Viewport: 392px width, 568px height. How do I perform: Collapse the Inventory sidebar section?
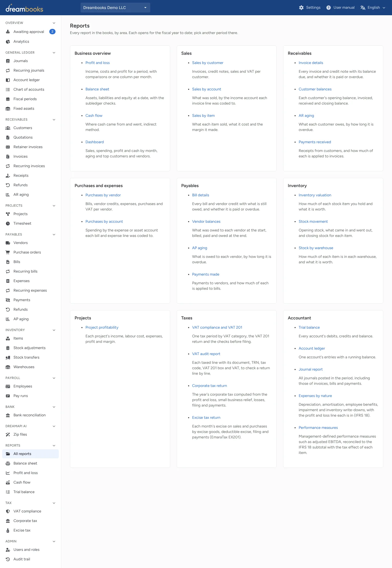(x=54, y=330)
